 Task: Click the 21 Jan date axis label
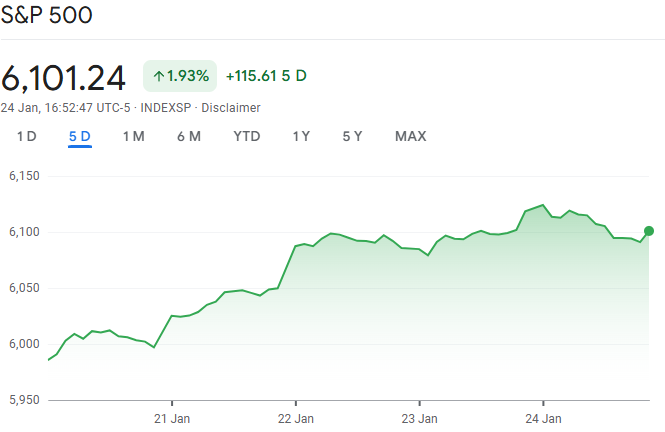point(172,419)
